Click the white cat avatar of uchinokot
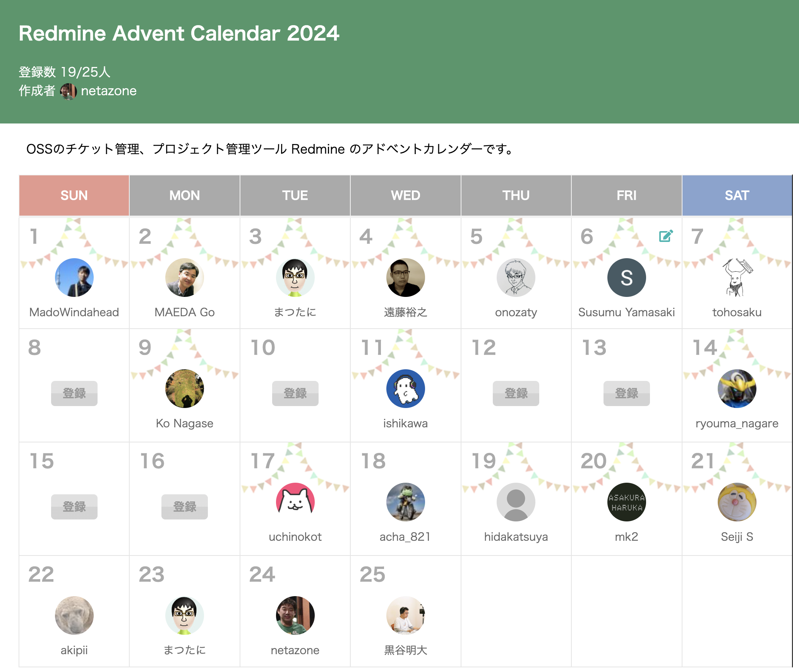Viewport: 799px width, 672px height. pos(295,502)
